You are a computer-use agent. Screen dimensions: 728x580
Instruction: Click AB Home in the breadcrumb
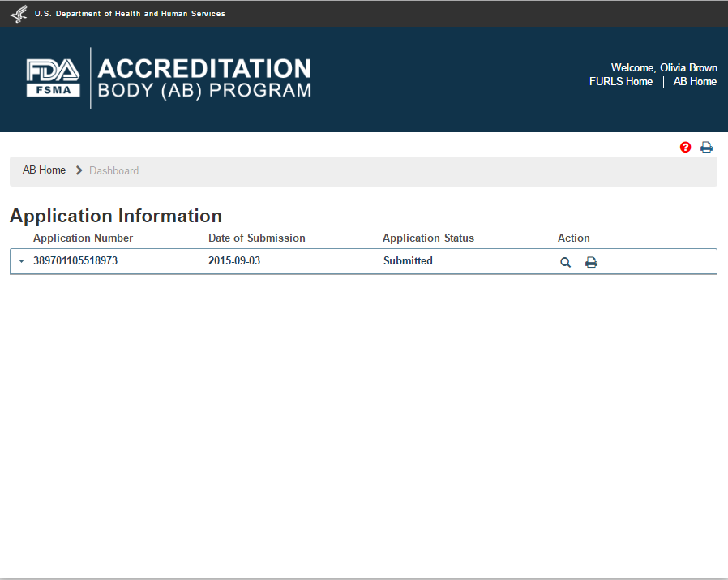point(45,170)
